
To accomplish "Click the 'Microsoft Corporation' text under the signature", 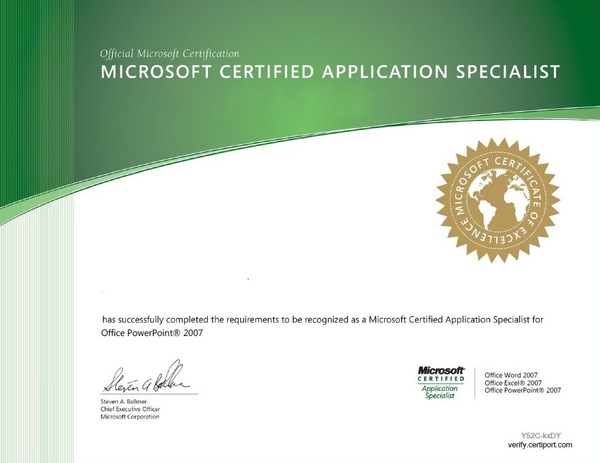I will pyautogui.click(x=130, y=417).
